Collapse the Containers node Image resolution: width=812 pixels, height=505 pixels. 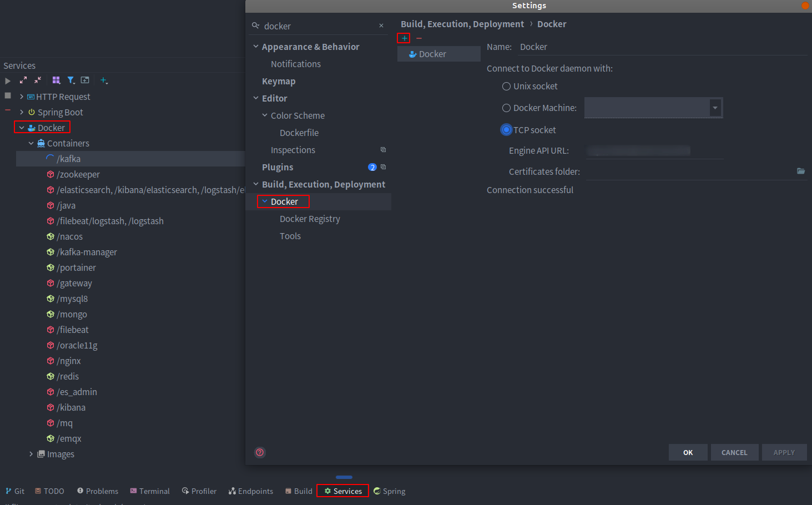[x=31, y=143]
